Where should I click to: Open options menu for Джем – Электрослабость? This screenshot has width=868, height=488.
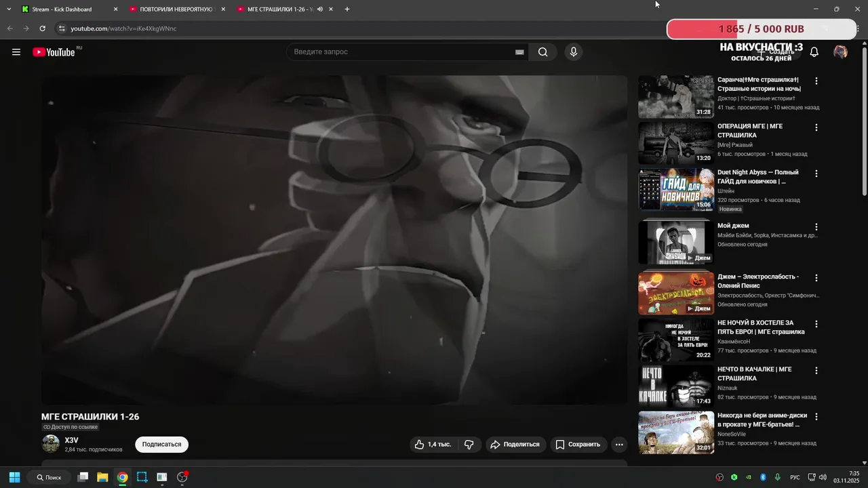coord(816,278)
